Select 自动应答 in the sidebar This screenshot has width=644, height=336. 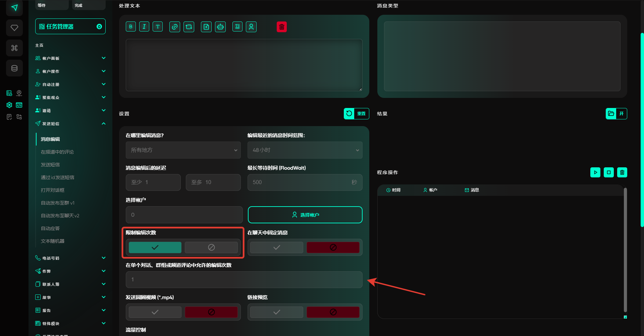pyautogui.click(x=50, y=228)
